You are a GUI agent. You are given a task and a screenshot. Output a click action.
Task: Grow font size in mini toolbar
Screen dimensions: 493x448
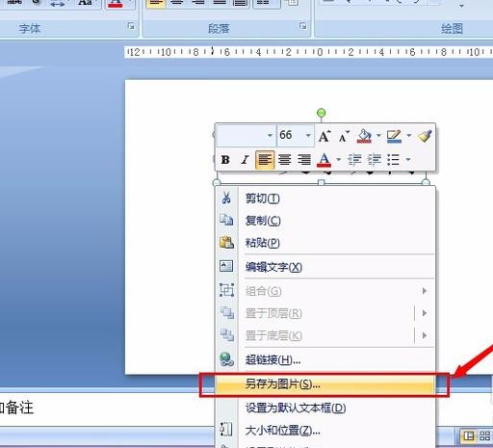tap(324, 136)
